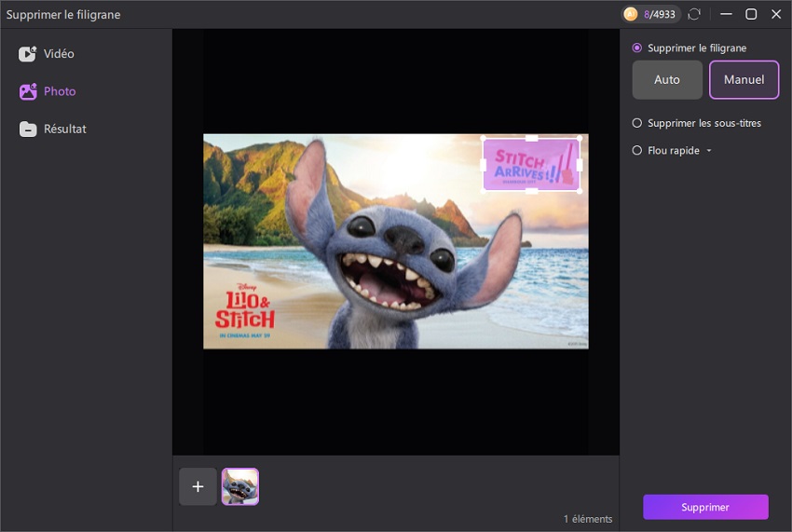Viewport: 792px width, 532px height.
Task: Click the orange AI coin icon
Action: click(x=631, y=14)
